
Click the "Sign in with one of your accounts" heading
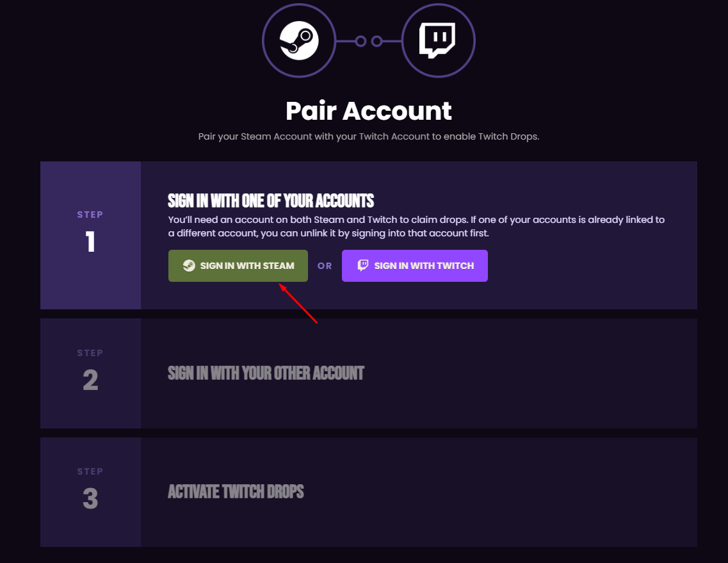[x=271, y=200]
